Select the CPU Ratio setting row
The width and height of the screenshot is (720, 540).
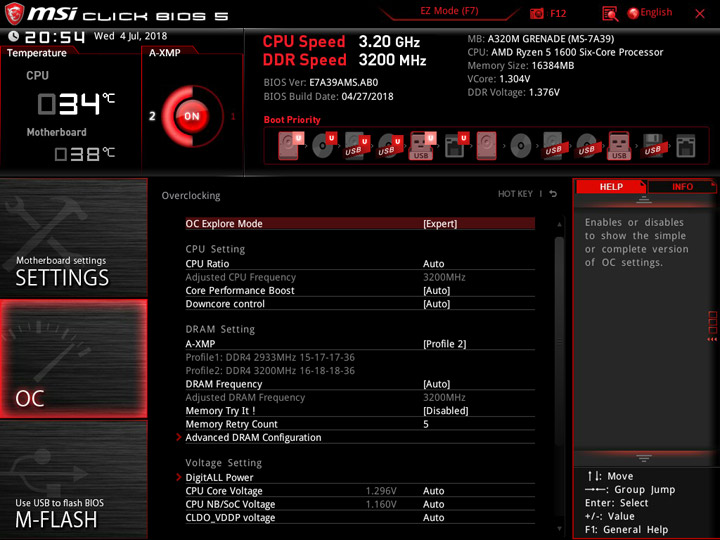tap(360, 264)
